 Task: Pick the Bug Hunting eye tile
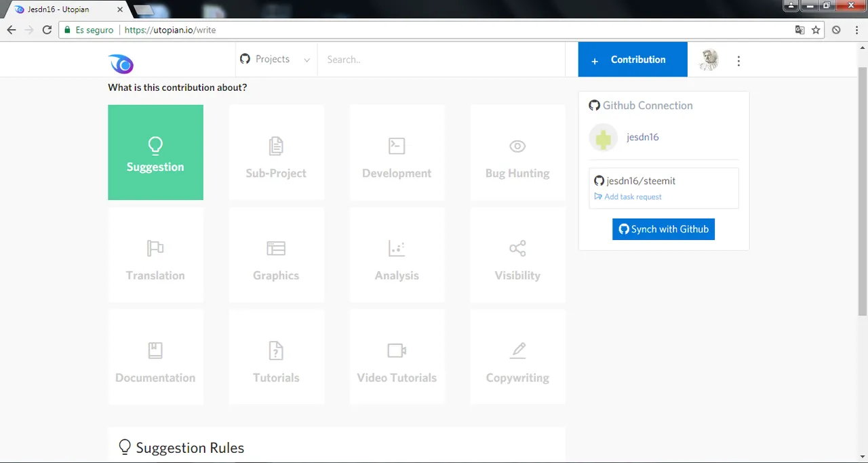click(517, 153)
